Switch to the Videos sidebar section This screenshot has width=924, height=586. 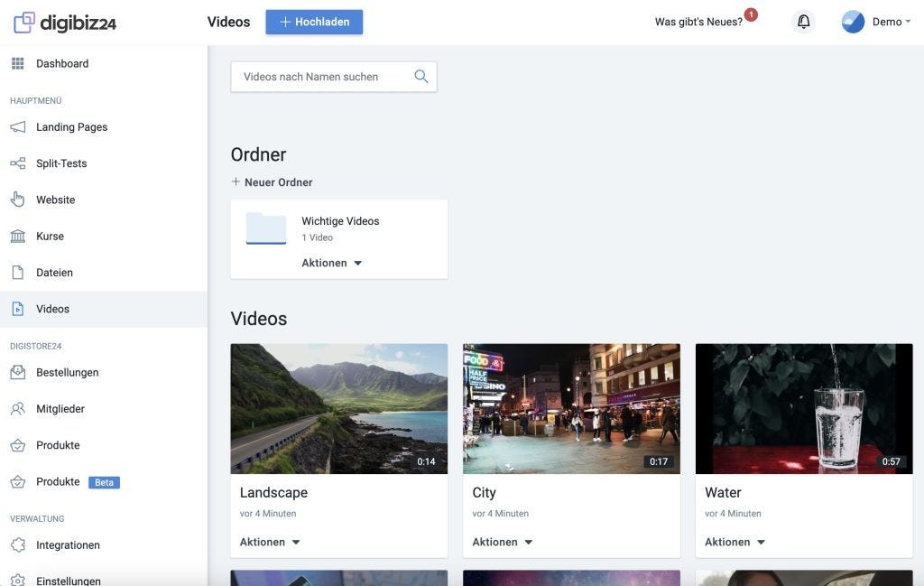pyautogui.click(x=16, y=306)
